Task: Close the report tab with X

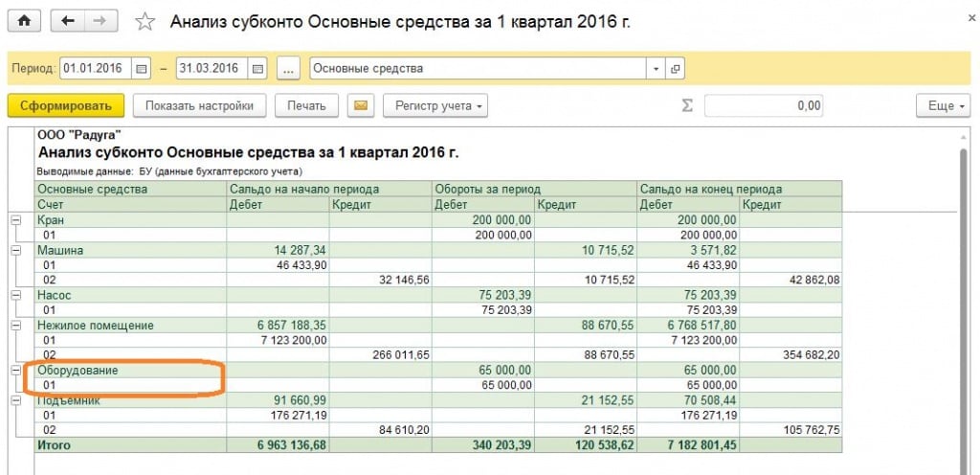Action: (970, 19)
